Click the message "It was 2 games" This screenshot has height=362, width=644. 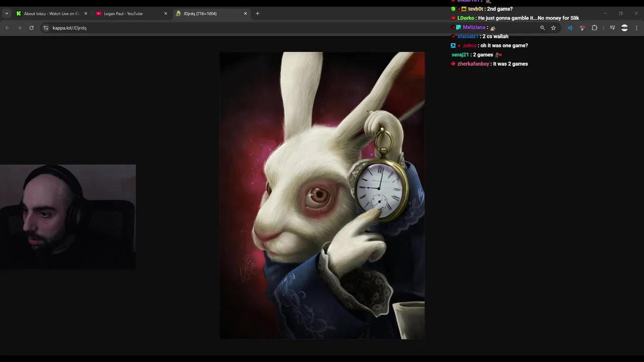point(511,64)
